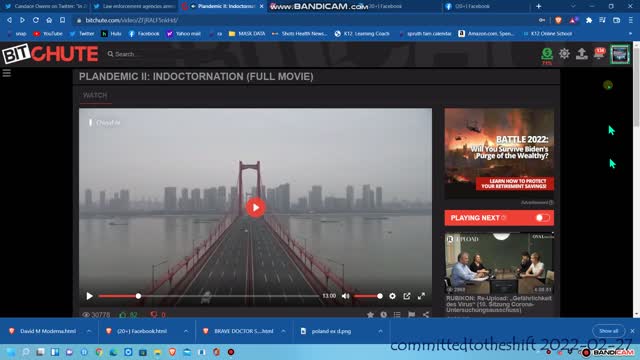Open the hamburger sidebar menu

coord(7,73)
